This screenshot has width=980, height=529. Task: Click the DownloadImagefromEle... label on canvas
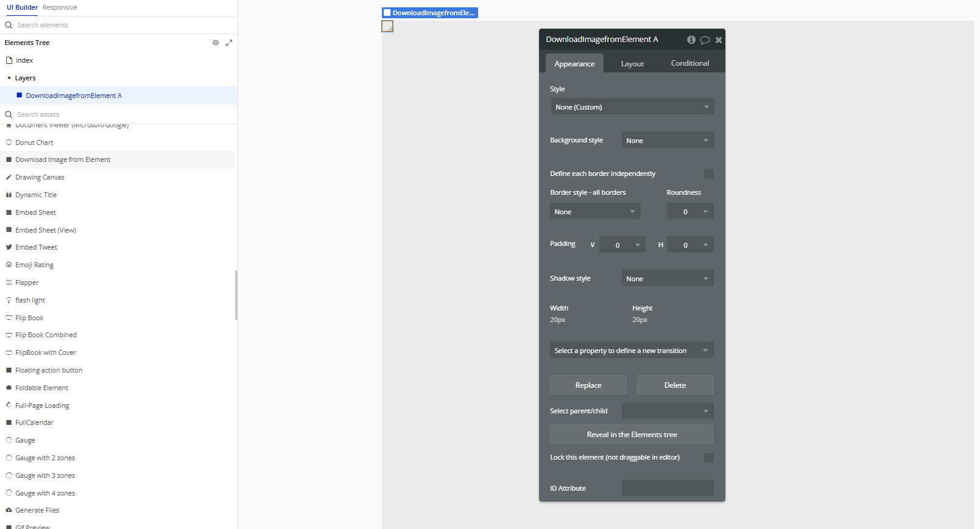pyautogui.click(x=430, y=13)
